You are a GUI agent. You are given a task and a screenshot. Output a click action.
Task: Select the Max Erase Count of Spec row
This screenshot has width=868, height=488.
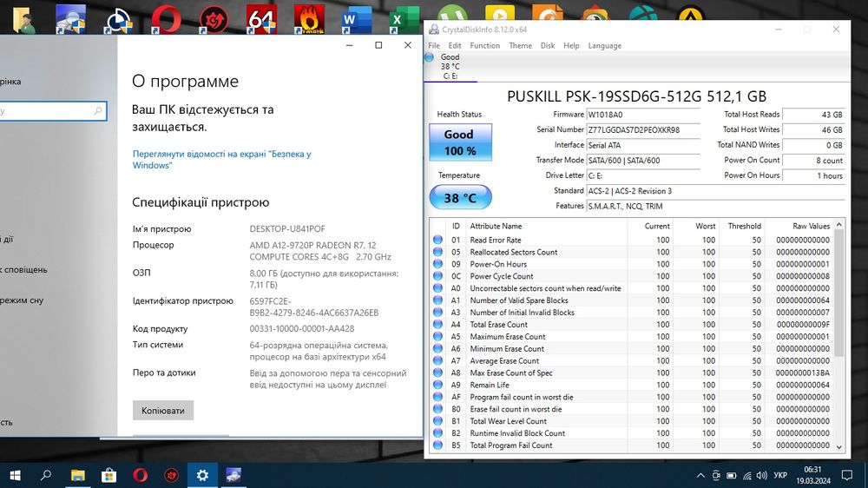[631, 373]
